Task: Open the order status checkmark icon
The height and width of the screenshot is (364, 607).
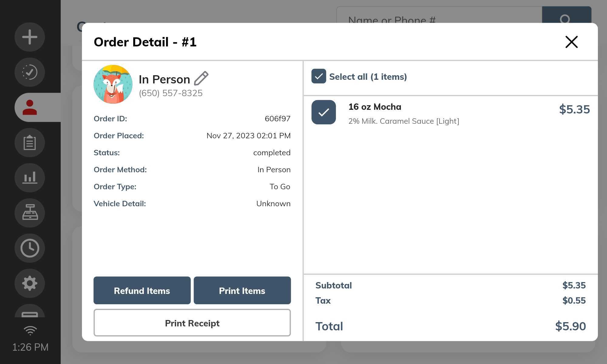Action: (x=30, y=72)
